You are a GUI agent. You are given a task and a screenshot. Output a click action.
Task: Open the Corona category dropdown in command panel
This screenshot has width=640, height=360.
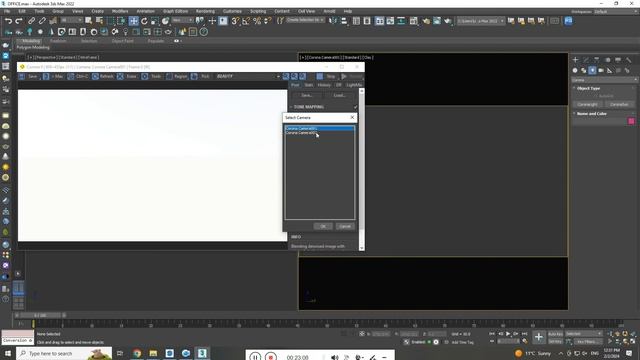pos(604,80)
